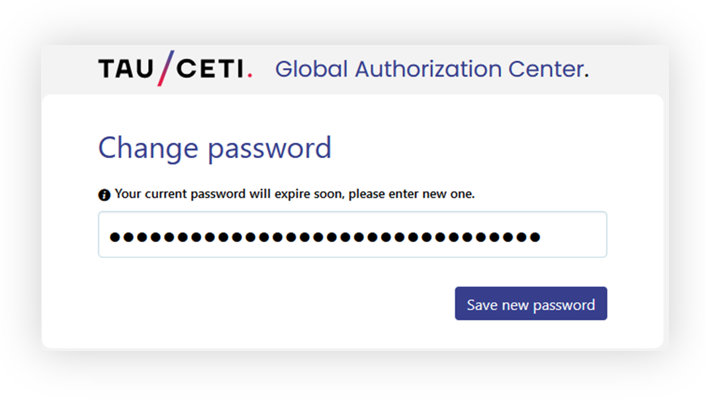
Task: Click the password expiry notice text
Action: (x=294, y=194)
